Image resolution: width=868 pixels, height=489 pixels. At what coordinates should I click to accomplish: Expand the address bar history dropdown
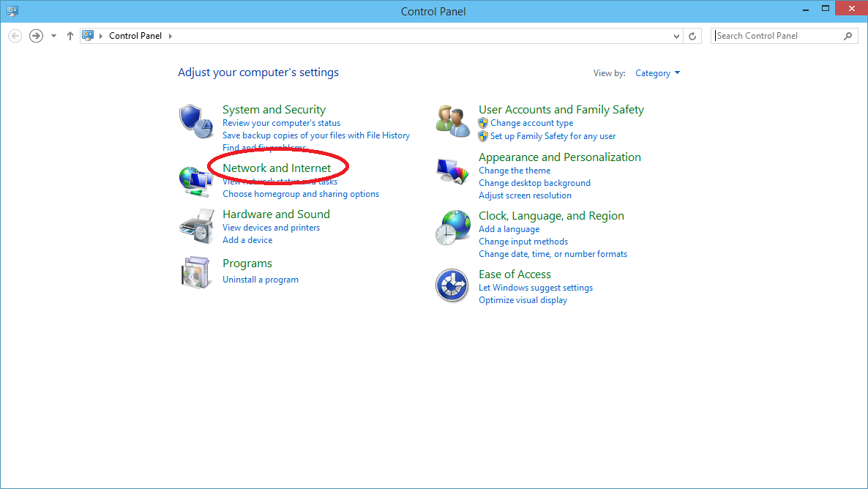point(676,36)
